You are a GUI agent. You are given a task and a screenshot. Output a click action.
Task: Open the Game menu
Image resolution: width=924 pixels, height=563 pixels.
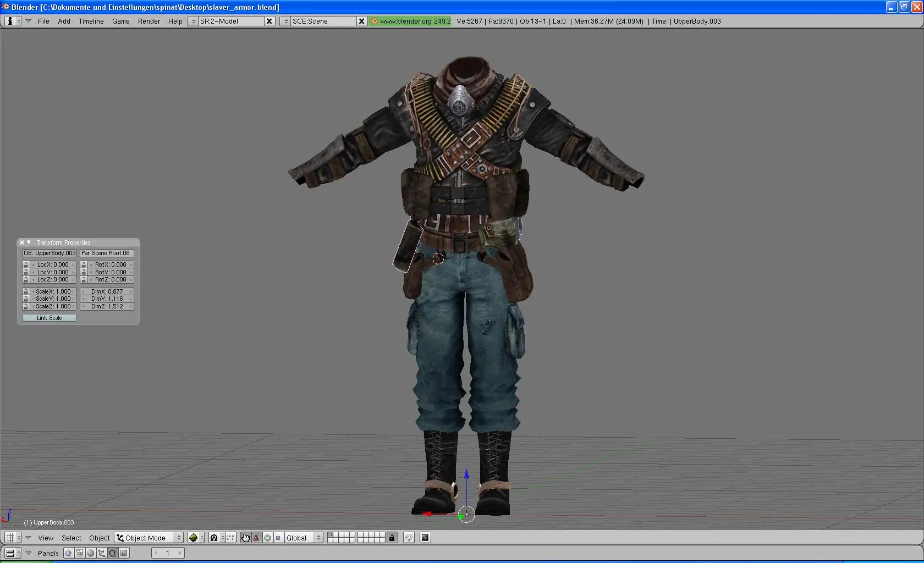121,21
